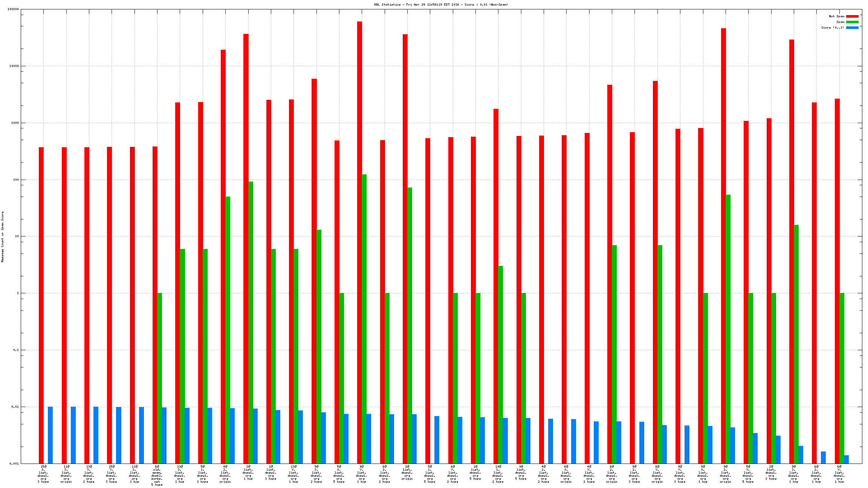Click the blue Score (0..1) legend swatch

click(x=852, y=27)
